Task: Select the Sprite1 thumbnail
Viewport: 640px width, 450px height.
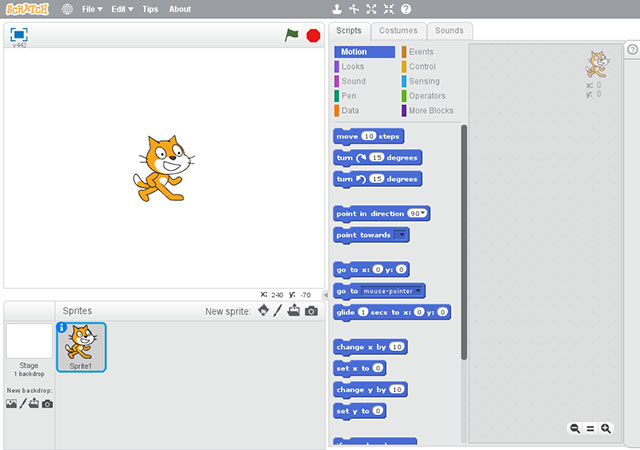Action: coord(80,347)
